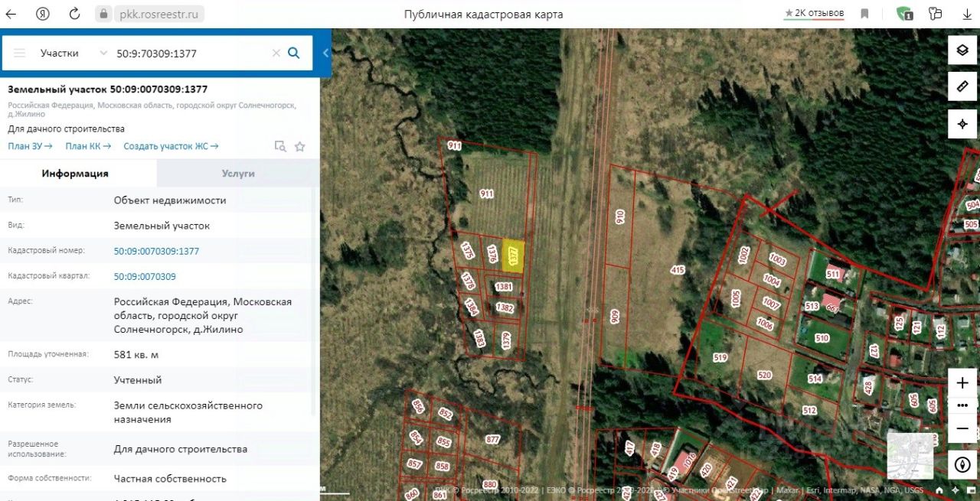Viewport: 980px width, 501px height.
Task: Click parcel 514 on the map
Action: (x=815, y=379)
